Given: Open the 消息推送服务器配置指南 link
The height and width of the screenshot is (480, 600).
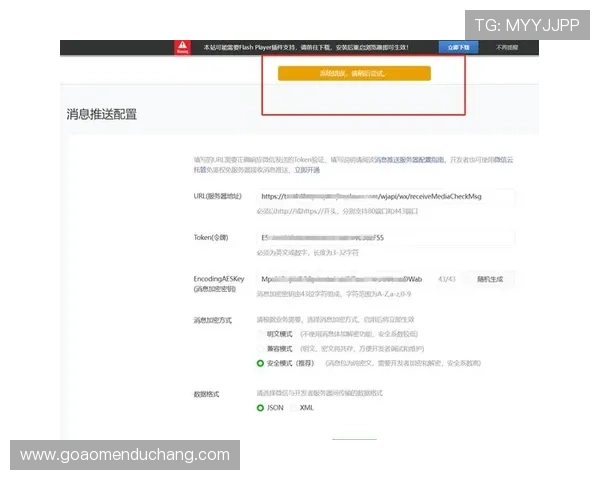Looking at the screenshot, I should click(409, 160).
